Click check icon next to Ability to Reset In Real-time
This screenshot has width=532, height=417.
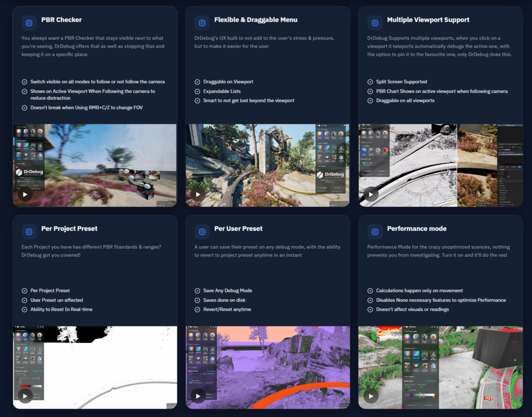(x=24, y=310)
